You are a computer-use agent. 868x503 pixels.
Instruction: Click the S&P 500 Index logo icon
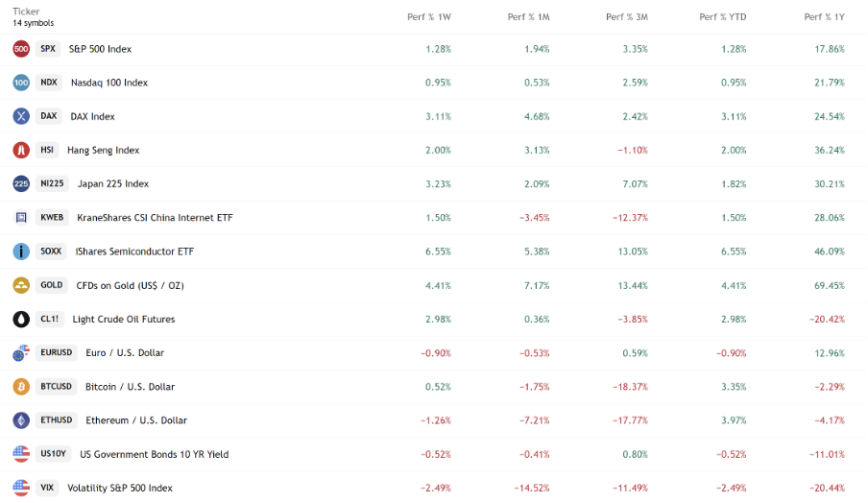(21, 49)
